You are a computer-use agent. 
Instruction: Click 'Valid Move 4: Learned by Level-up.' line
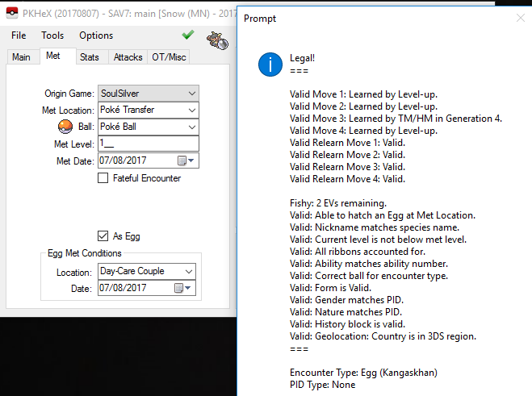point(363,131)
